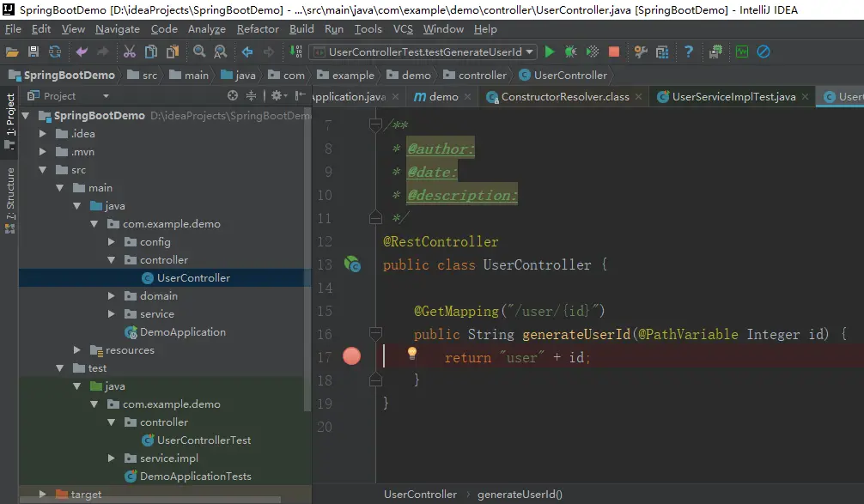Expand the config package

tap(112, 242)
